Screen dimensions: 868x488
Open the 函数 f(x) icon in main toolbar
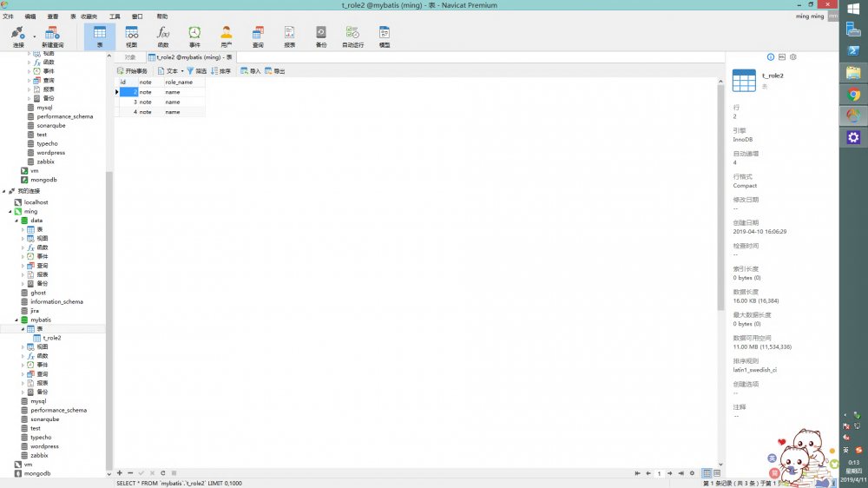pos(163,36)
